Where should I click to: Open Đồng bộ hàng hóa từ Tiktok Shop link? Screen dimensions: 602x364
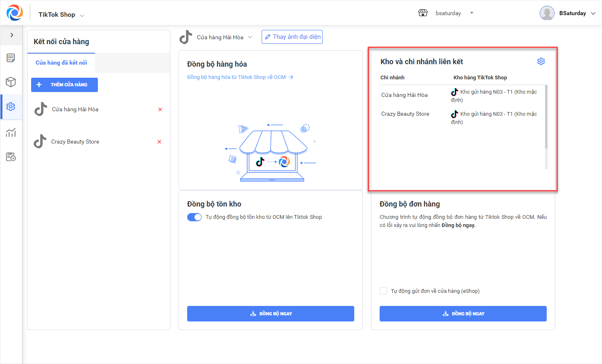click(x=240, y=77)
